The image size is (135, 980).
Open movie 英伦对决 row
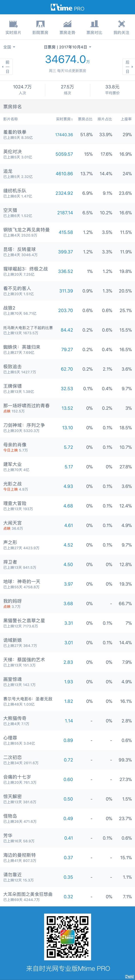pos(67,154)
